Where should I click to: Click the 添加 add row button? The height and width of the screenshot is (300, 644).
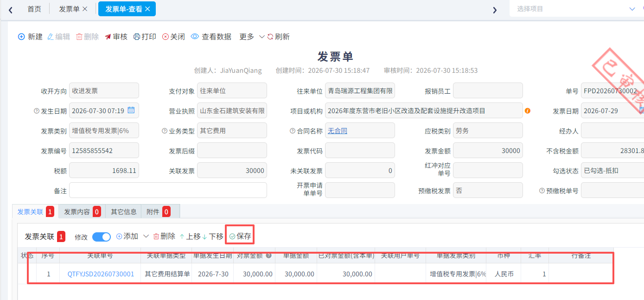(x=128, y=236)
